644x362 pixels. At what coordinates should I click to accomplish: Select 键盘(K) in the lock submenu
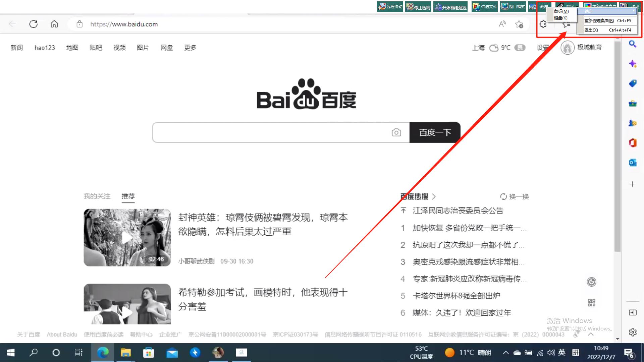click(x=560, y=18)
